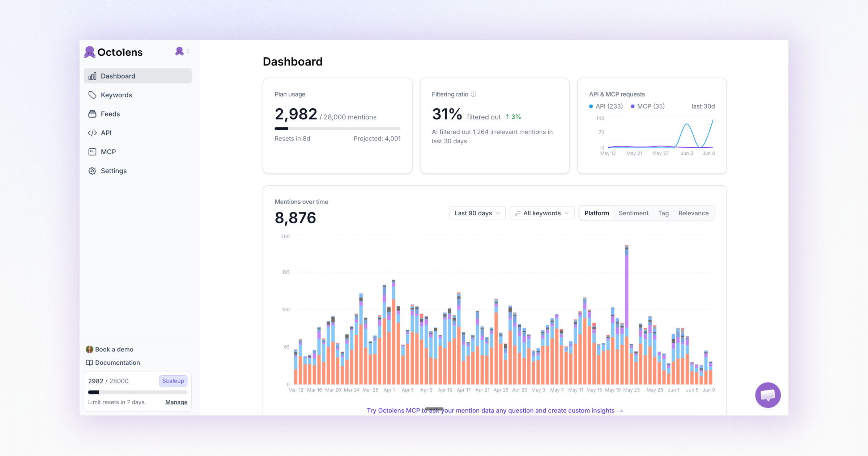Switch to the Tag tab
Viewport: 868px width, 456px height.
click(x=663, y=213)
